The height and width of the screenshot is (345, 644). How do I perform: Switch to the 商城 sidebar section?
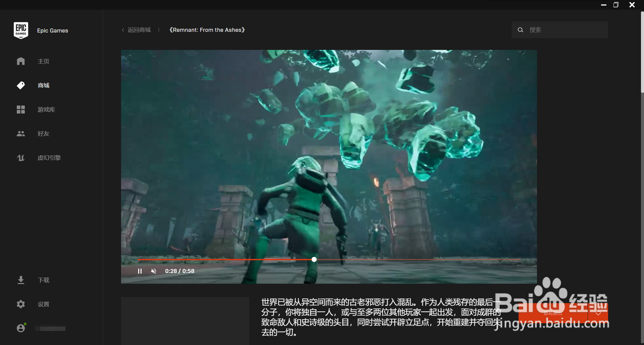[43, 85]
